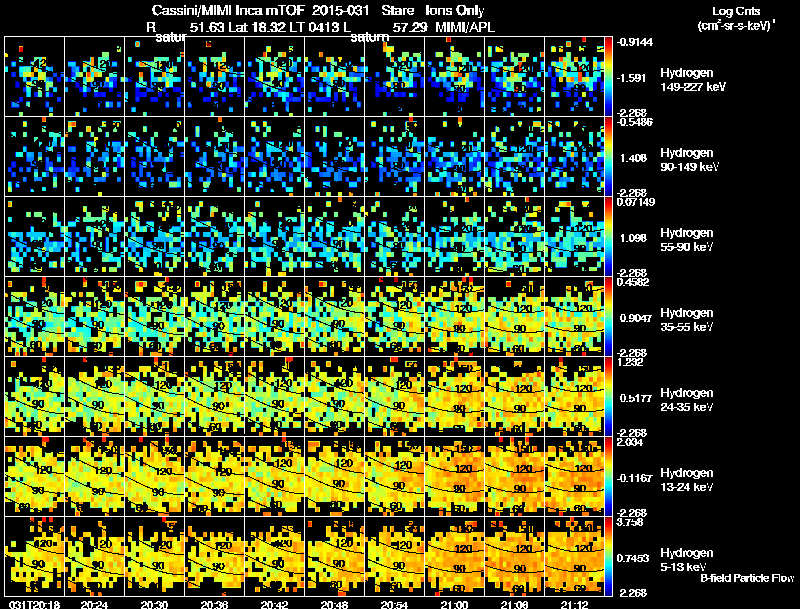
Task: Click the '1.232' colorbar value
Action: (630, 362)
